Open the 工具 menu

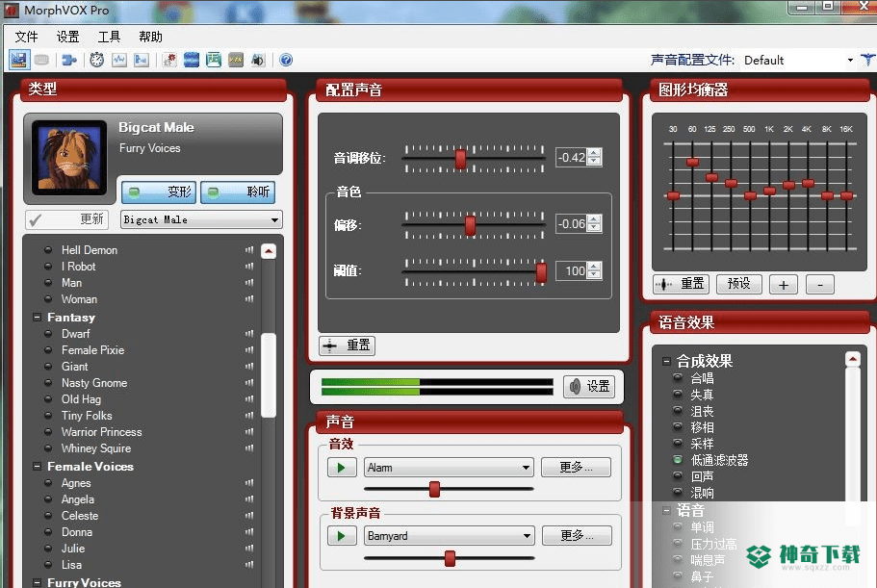coord(109,37)
